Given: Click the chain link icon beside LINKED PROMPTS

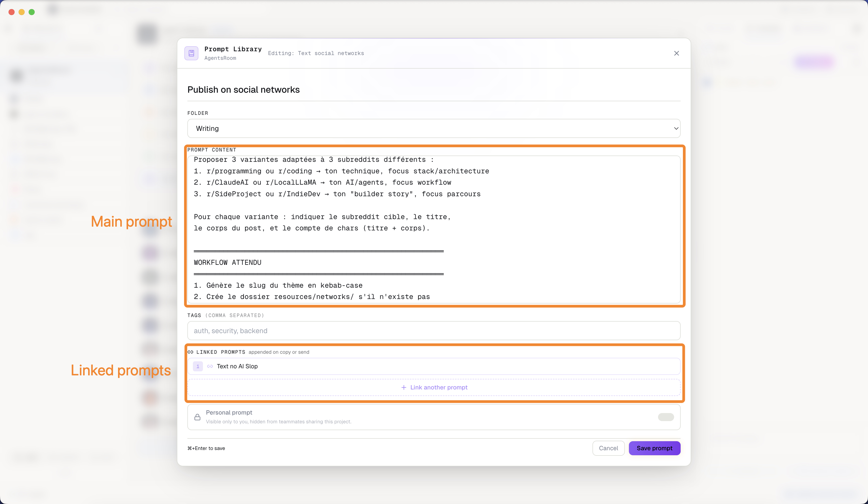Looking at the screenshot, I should [191, 352].
